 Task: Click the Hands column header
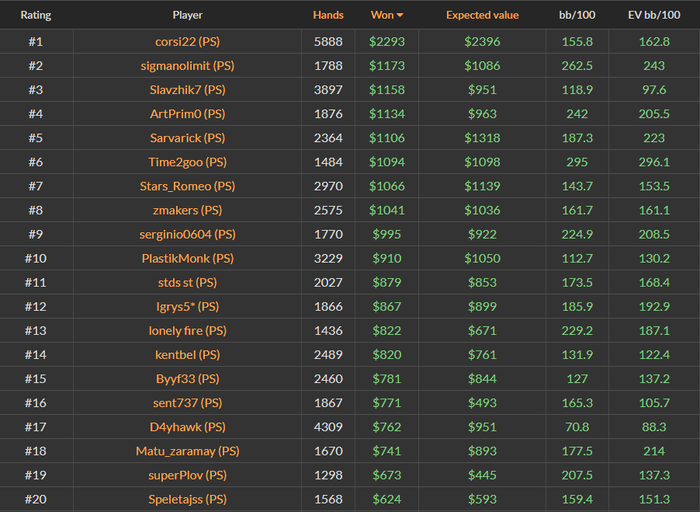click(x=328, y=15)
